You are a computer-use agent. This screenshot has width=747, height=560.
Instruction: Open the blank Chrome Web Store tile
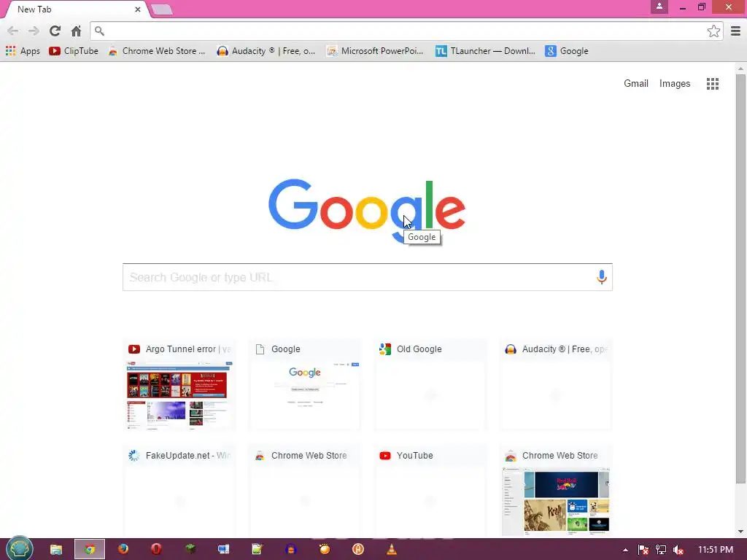pos(305,491)
